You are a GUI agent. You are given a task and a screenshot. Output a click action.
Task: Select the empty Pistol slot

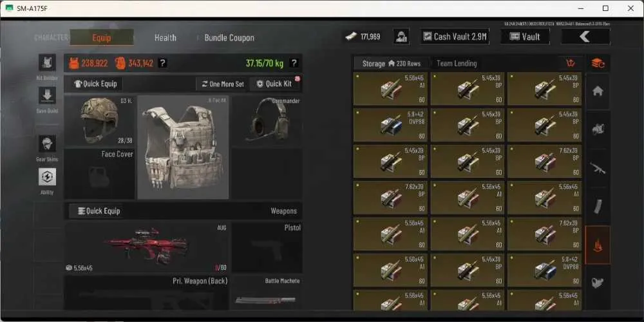pyautogui.click(x=267, y=247)
